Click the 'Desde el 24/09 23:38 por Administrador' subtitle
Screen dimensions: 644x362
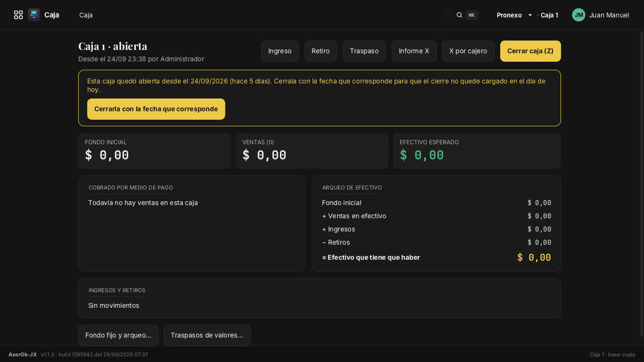point(141,59)
